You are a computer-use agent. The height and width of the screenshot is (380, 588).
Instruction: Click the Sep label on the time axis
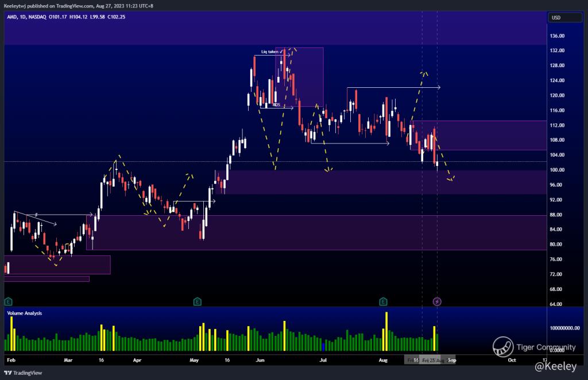452,360
